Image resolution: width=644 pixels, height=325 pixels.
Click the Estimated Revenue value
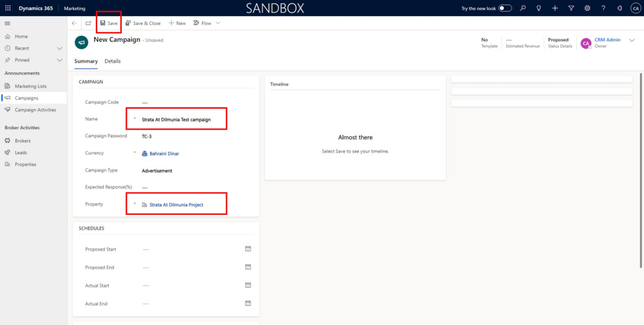[x=509, y=40]
